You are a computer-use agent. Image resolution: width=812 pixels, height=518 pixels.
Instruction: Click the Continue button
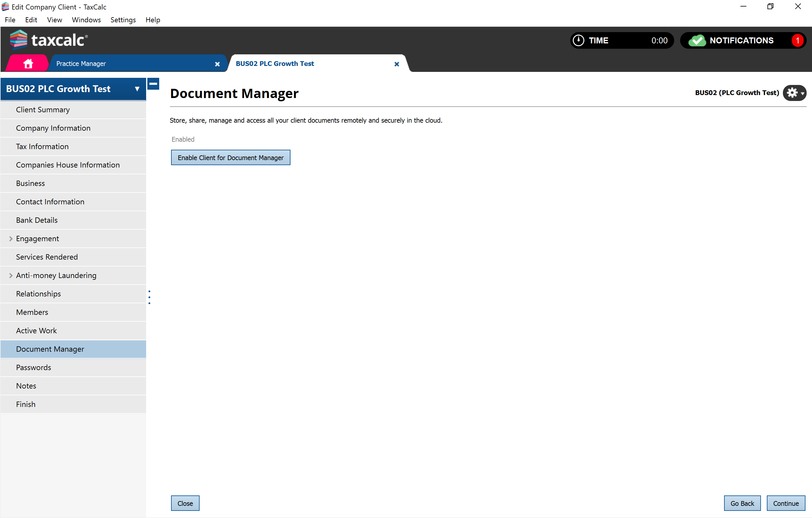(x=786, y=503)
